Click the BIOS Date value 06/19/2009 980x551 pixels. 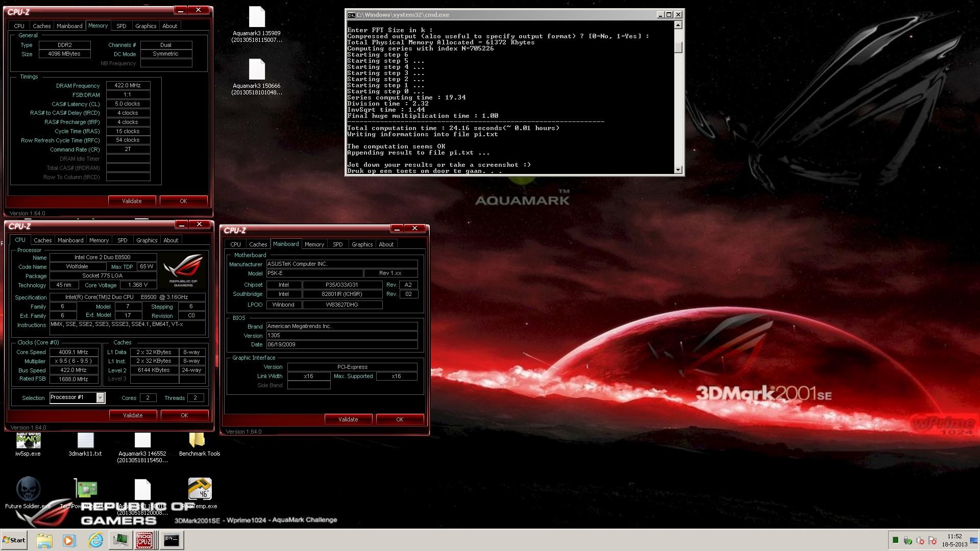click(342, 345)
